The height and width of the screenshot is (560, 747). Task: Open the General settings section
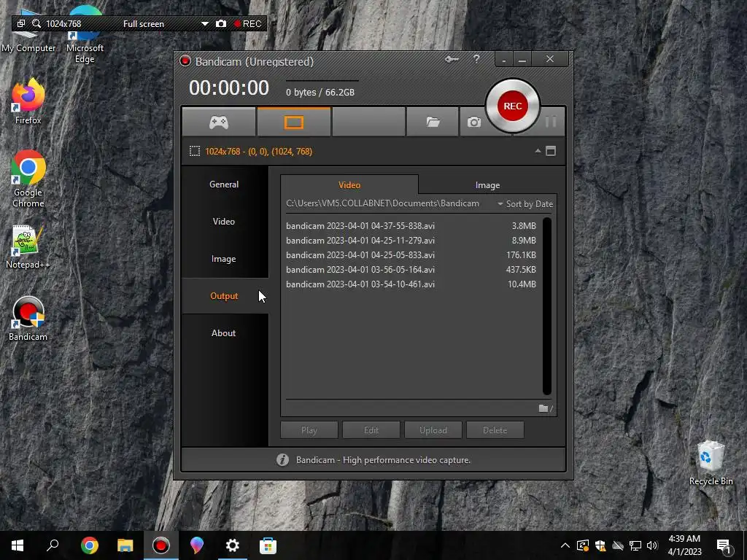point(224,184)
